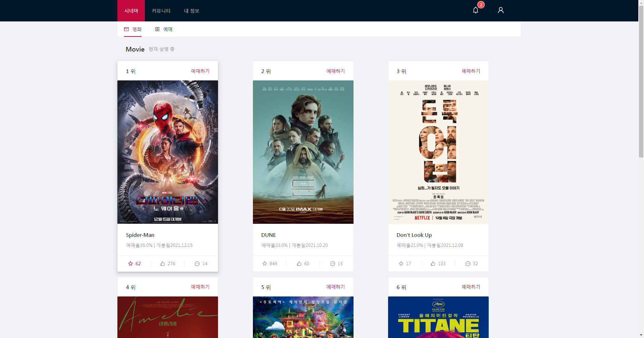Screen dimensions: 644x338
Task: Click the thumbs-up icon on Spider-Man card
Action: click(x=163, y=264)
